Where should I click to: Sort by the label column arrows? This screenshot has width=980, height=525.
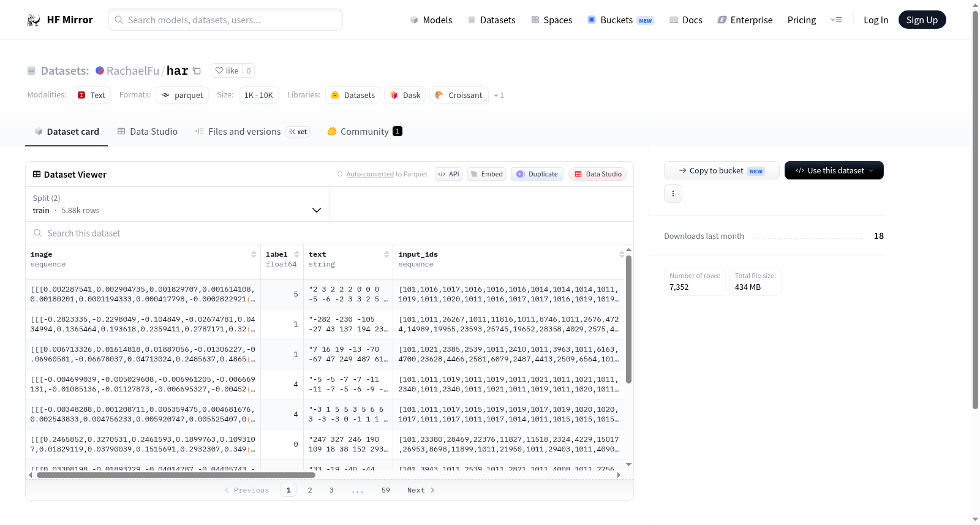pyautogui.click(x=296, y=254)
